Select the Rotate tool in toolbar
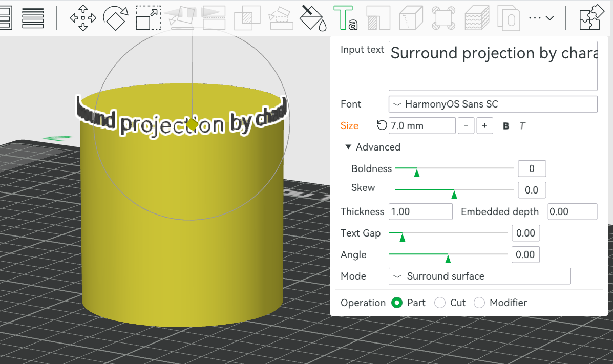Viewport: 613px width, 364px height. (115, 18)
